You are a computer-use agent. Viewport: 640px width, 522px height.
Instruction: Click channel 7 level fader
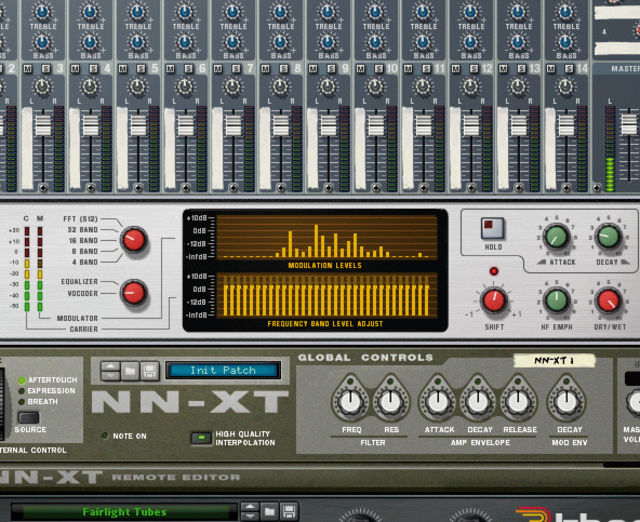click(233, 125)
